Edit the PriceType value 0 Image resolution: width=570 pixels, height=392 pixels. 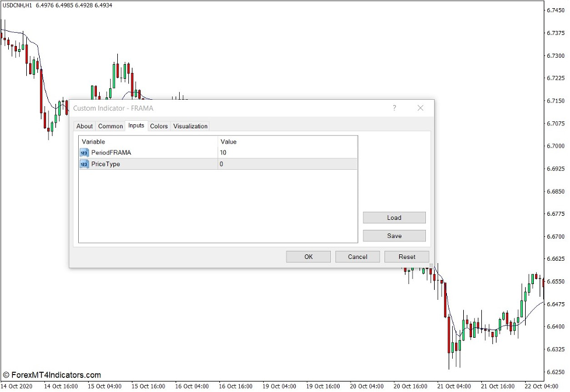point(287,164)
